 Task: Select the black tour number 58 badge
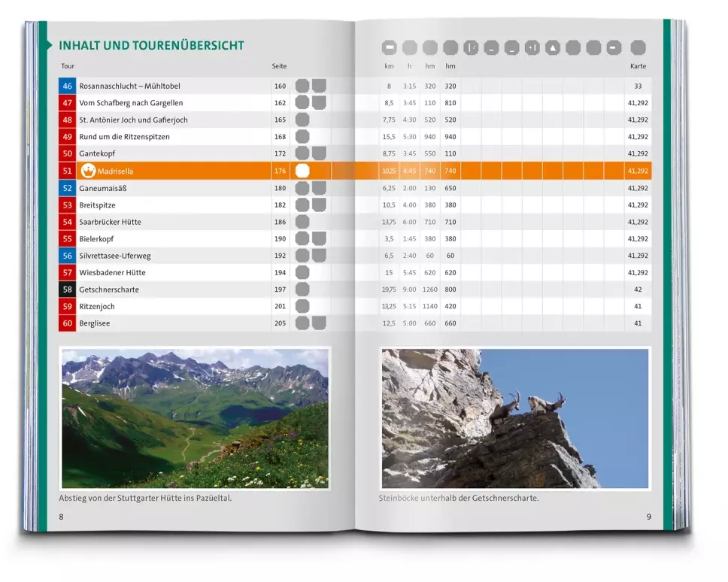point(67,289)
